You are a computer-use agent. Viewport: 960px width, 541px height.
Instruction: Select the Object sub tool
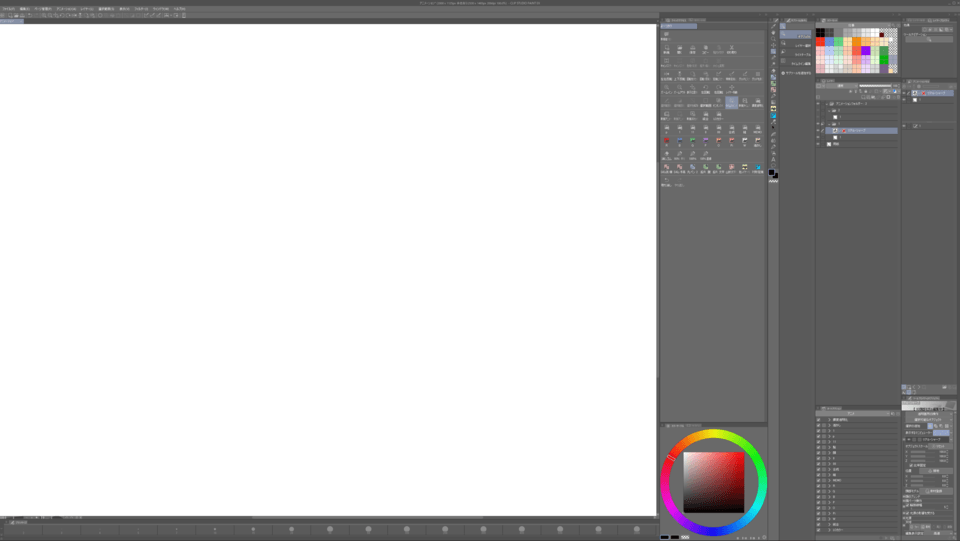797,36
